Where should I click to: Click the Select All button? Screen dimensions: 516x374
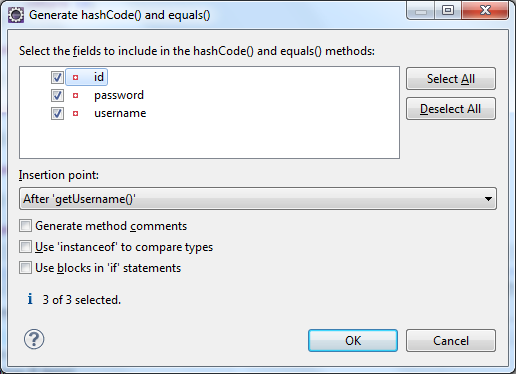(451, 79)
